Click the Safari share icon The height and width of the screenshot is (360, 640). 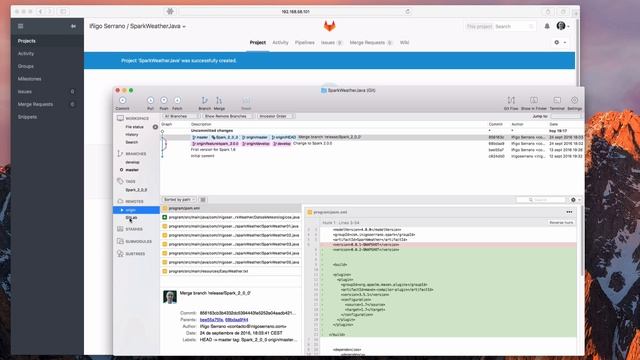coord(548,12)
